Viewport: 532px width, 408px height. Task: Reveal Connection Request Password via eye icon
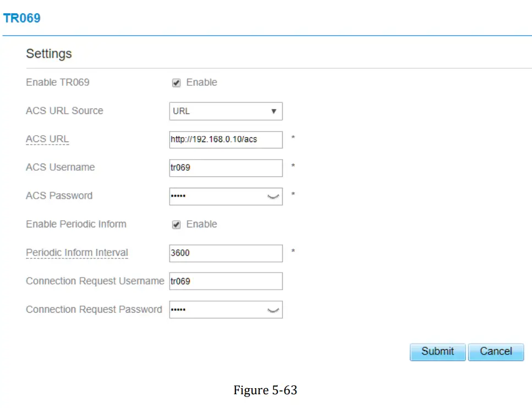[x=273, y=310]
